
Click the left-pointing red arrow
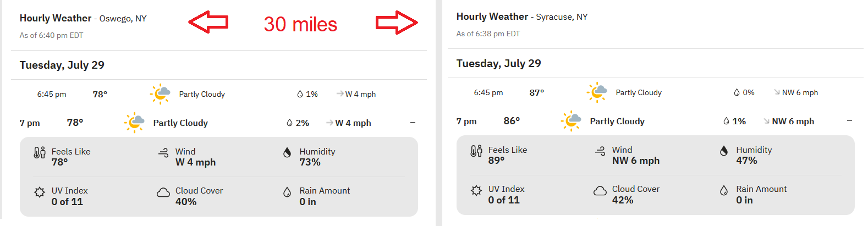pyautogui.click(x=208, y=22)
